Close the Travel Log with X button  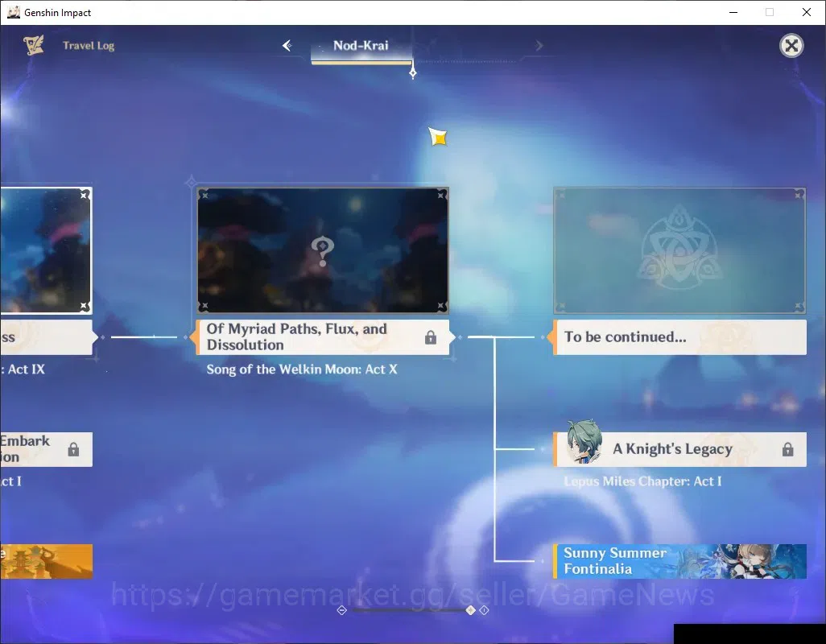click(x=791, y=46)
